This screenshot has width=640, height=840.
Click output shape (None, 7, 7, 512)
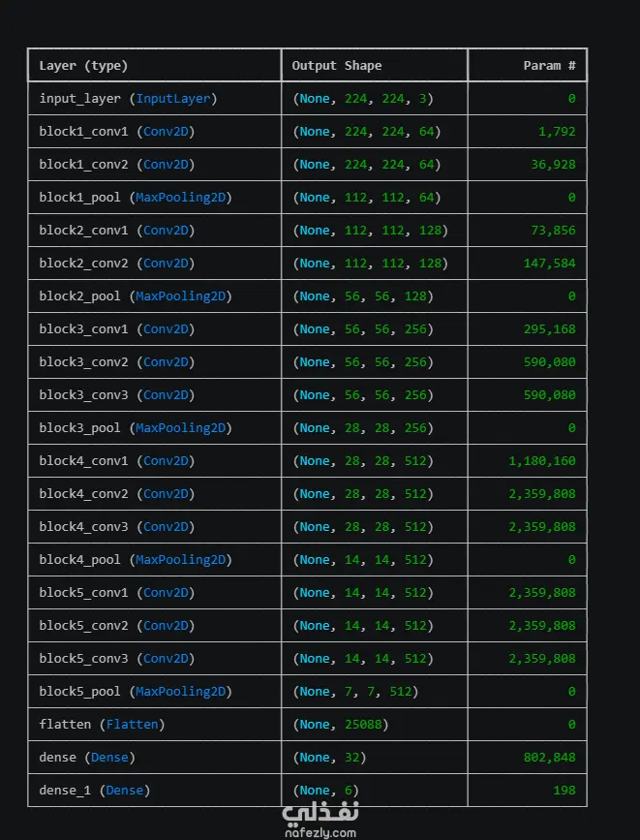(x=355, y=692)
